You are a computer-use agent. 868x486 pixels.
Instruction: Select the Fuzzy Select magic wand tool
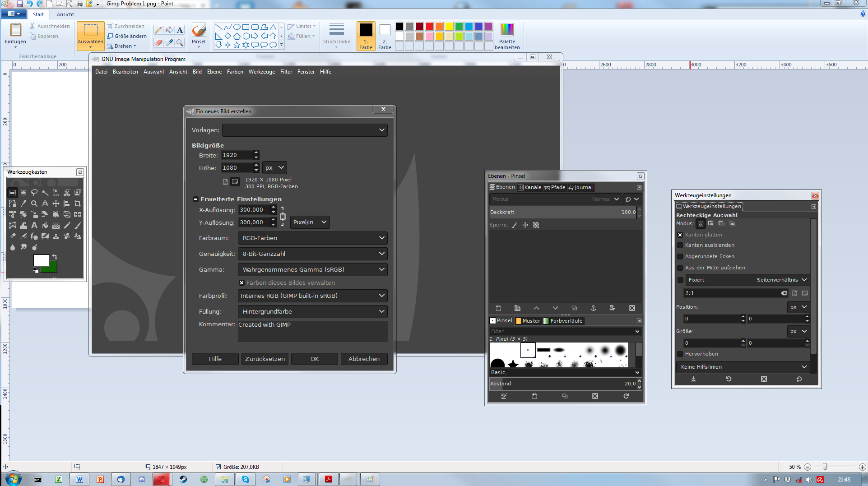[45, 193]
